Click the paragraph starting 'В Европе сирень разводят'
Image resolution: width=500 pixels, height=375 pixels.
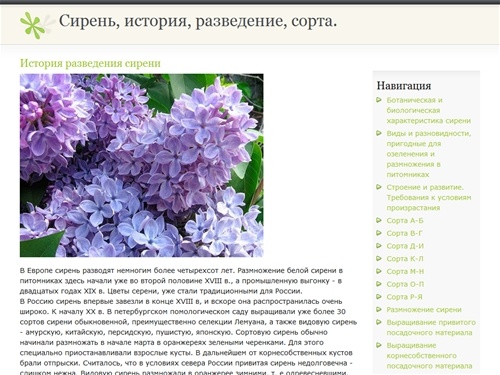[181, 281]
